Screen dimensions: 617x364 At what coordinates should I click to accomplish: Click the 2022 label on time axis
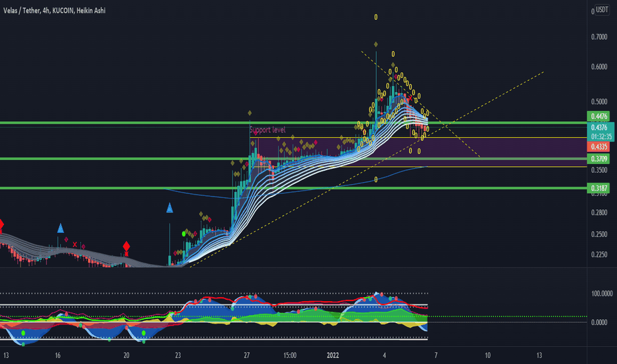[332, 355]
